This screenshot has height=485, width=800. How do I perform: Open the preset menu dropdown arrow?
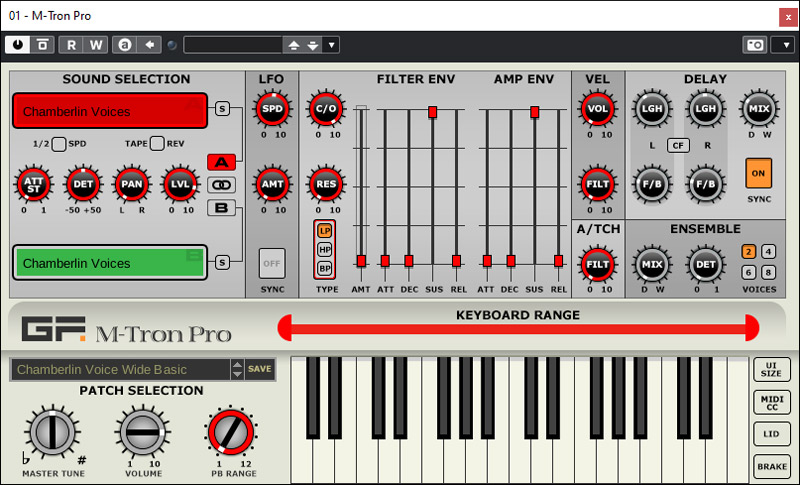coord(331,44)
